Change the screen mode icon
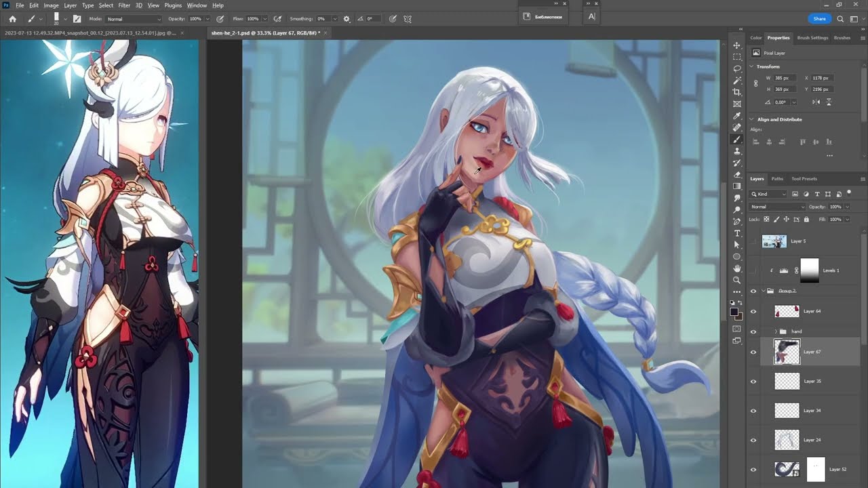This screenshot has width=868, height=488. coord(737,342)
